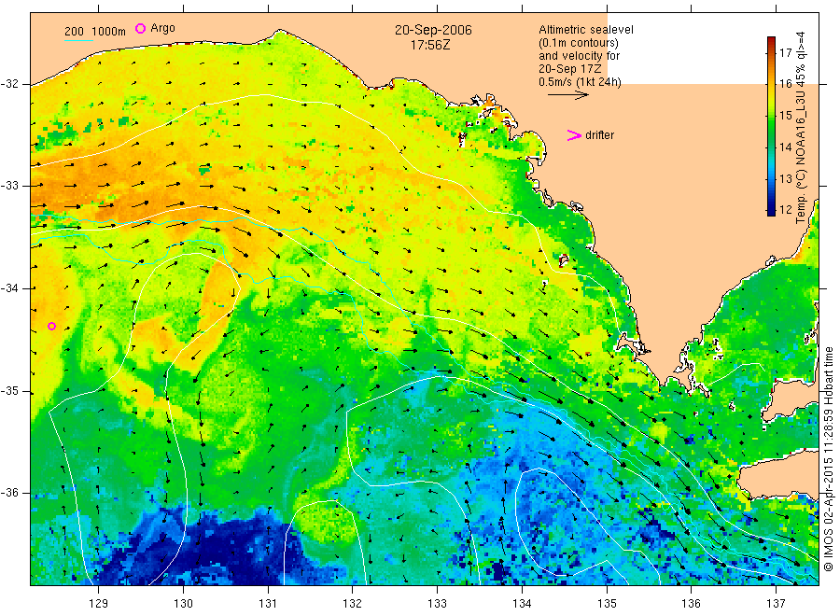Screen dimensions: 840x616
Task: Click the temperature color bar
Action: (771, 126)
